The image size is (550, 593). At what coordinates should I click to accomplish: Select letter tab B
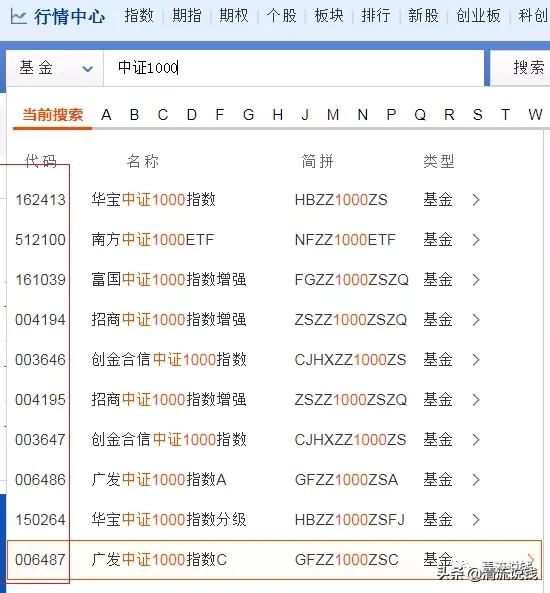134,115
